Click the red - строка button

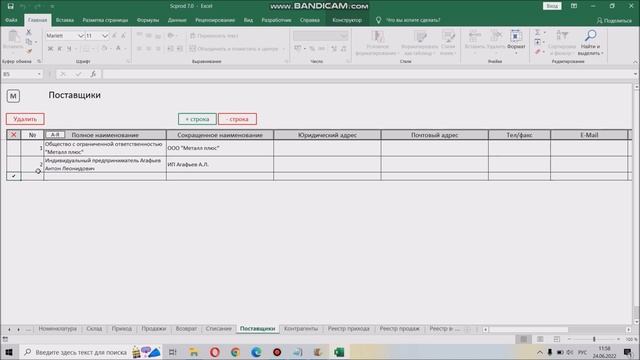(237, 119)
